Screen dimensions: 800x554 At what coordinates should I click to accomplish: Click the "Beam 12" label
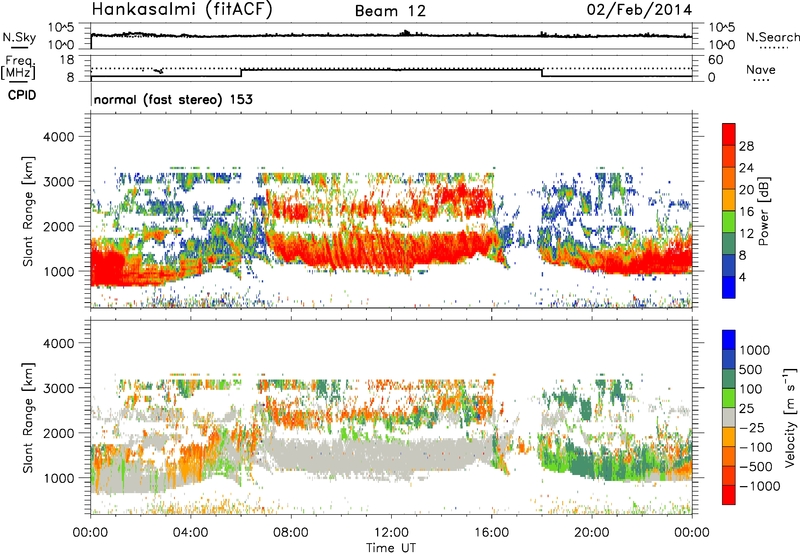coord(390,11)
